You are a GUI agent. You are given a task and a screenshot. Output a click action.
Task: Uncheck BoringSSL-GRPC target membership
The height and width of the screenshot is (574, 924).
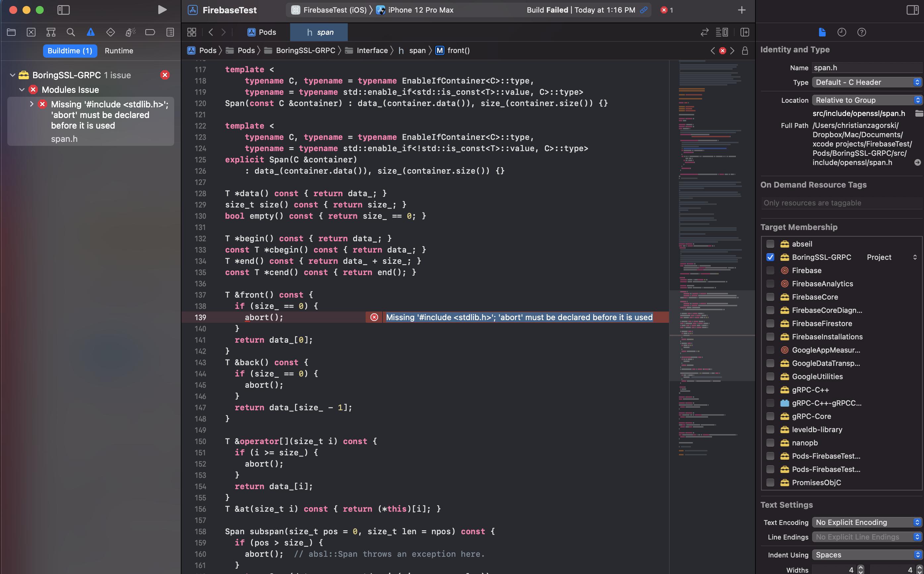(x=770, y=258)
